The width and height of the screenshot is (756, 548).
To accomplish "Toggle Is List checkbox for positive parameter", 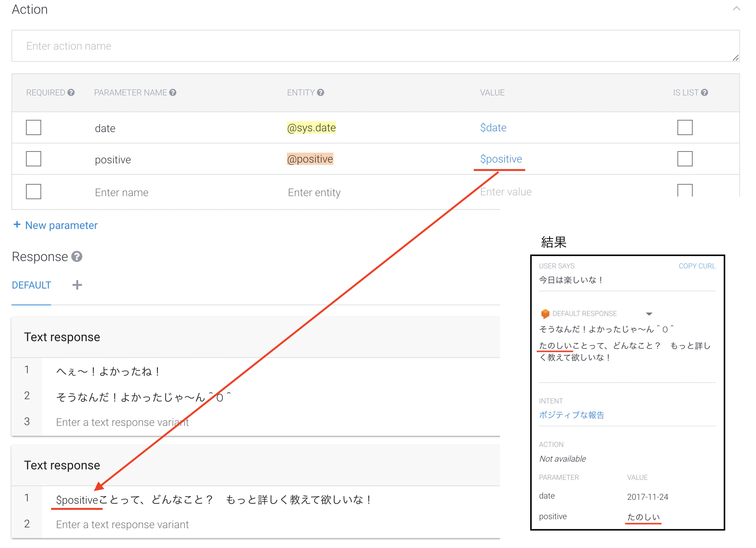I will [x=685, y=159].
